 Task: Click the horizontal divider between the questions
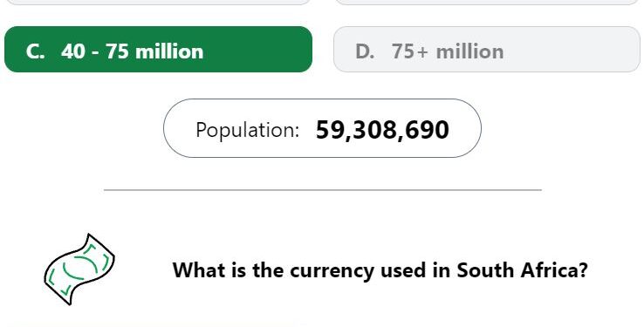pos(322,190)
